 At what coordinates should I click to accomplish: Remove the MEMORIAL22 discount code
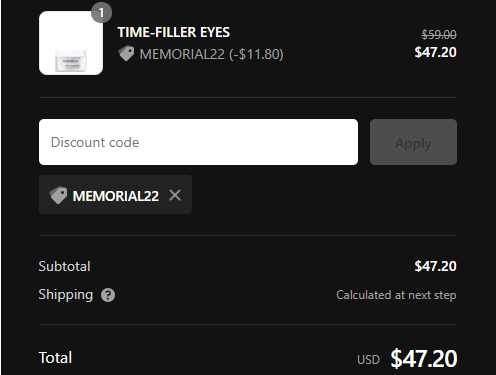[x=175, y=195]
